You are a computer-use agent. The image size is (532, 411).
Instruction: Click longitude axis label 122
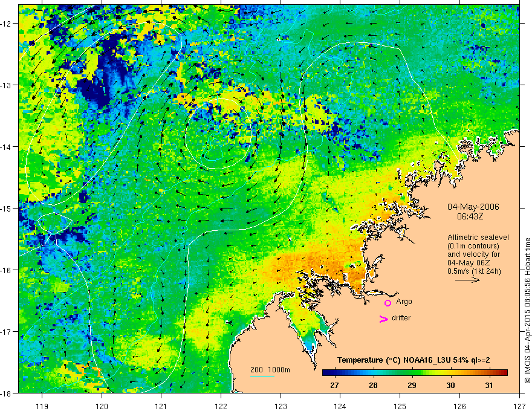click(221, 406)
